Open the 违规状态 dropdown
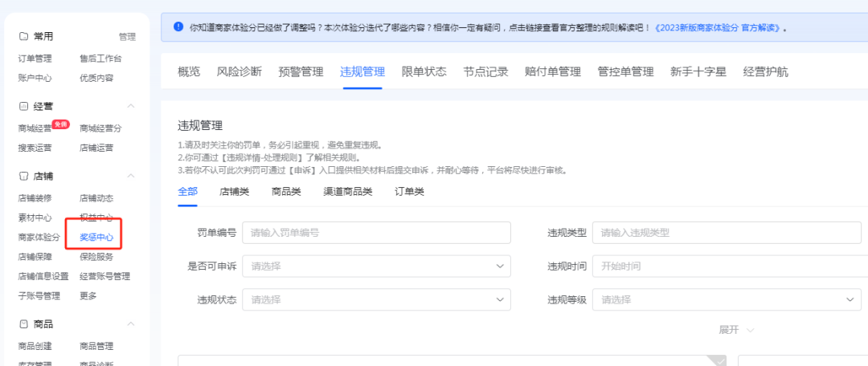The image size is (868, 366). (376, 300)
